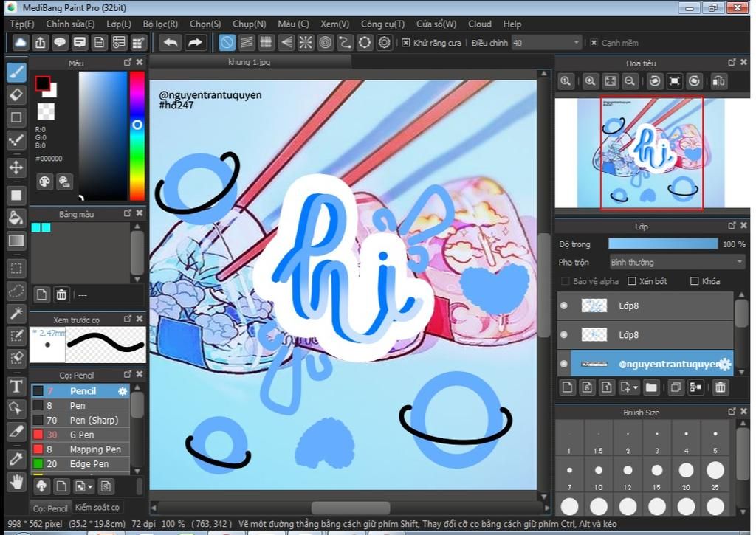Select the Mapping Pen brush

click(x=80, y=449)
